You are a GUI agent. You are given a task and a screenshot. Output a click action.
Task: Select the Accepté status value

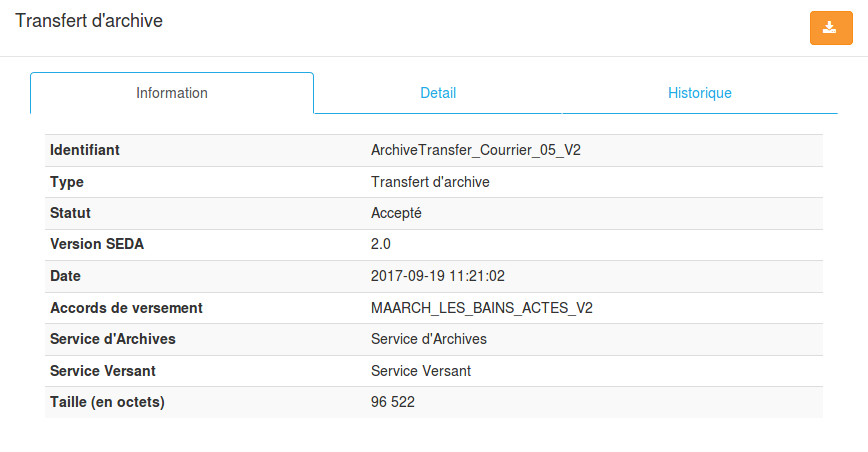(396, 213)
